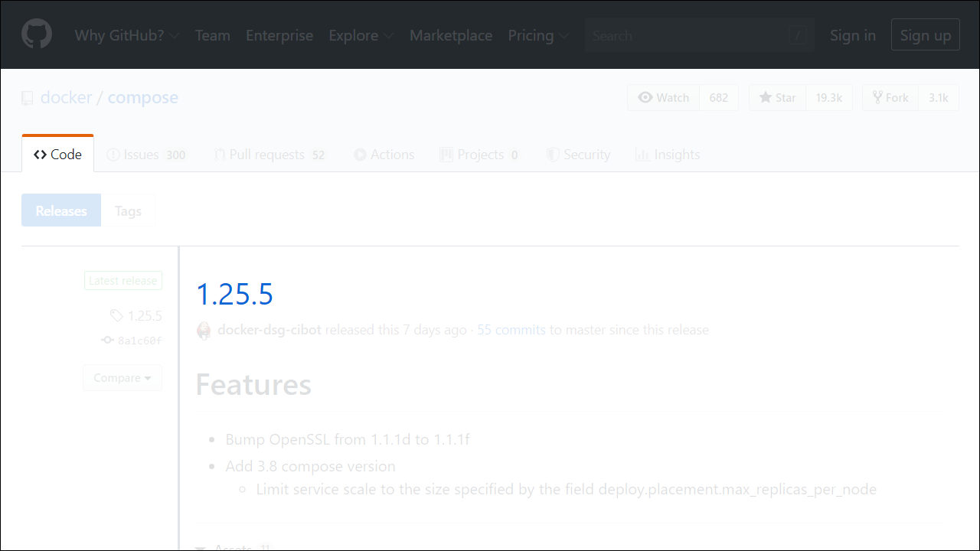Select the Code tab
Image resolution: width=980 pixels, height=551 pixels.
tap(57, 154)
